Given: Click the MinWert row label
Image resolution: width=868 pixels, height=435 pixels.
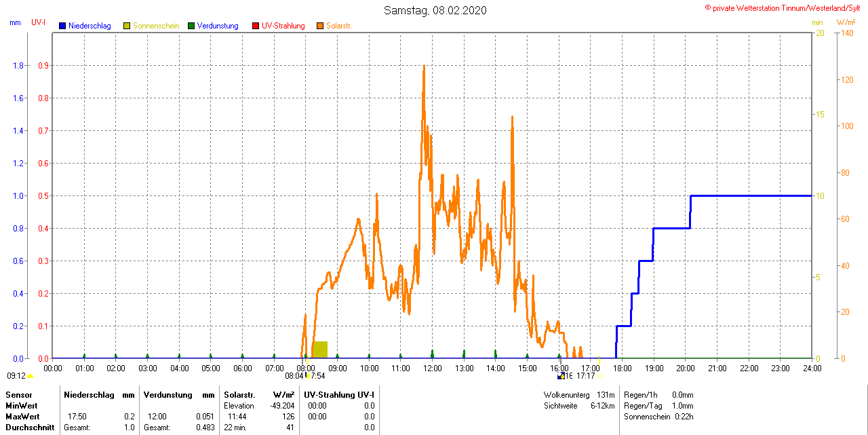Looking at the screenshot, I should [x=21, y=406].
